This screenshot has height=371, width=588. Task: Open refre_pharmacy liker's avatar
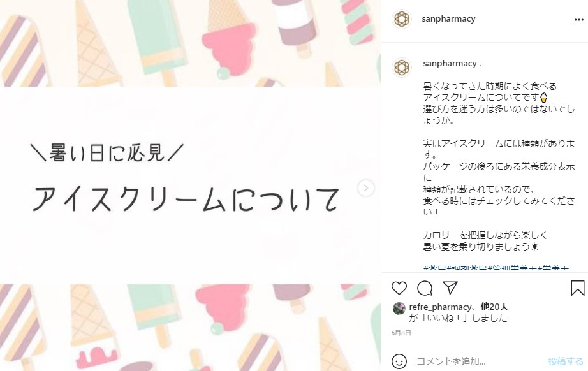(399, 309)
